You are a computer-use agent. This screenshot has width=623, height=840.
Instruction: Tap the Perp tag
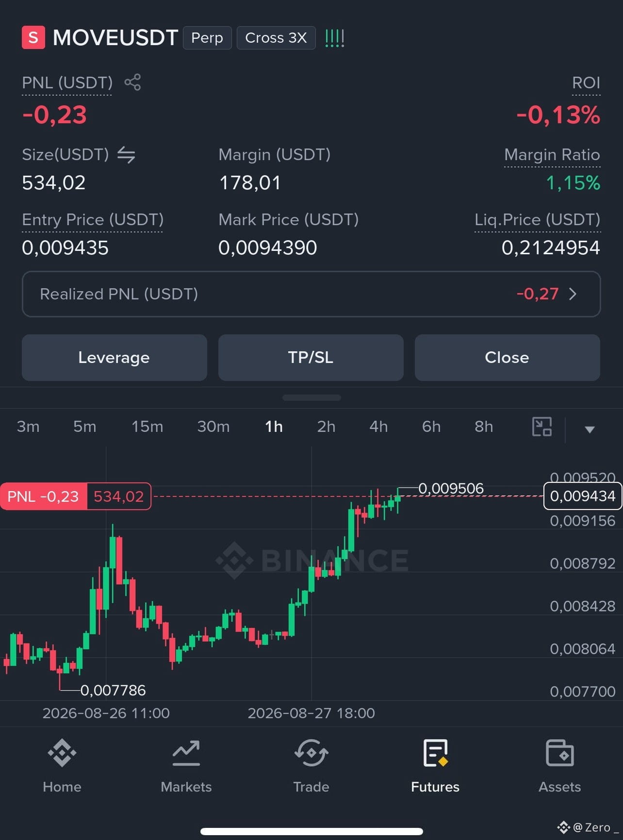[207, 38]
